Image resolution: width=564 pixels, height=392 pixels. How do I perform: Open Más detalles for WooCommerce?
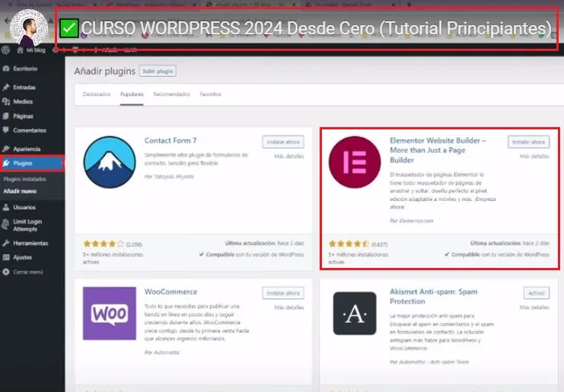click(289, 308)
